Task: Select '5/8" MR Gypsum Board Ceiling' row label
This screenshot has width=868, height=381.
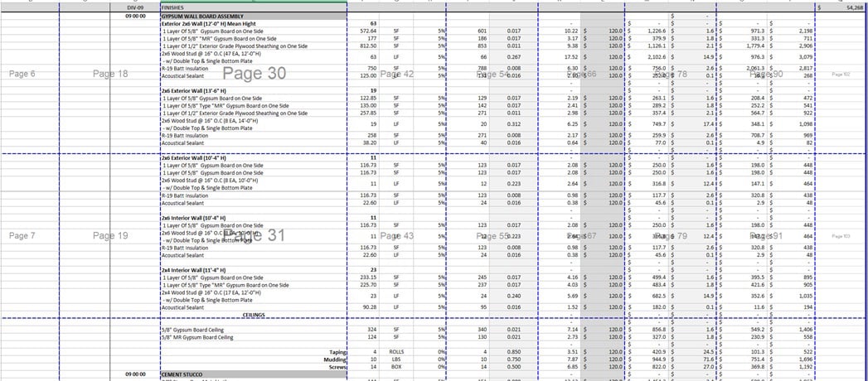Action: click(x=254, y=337)
